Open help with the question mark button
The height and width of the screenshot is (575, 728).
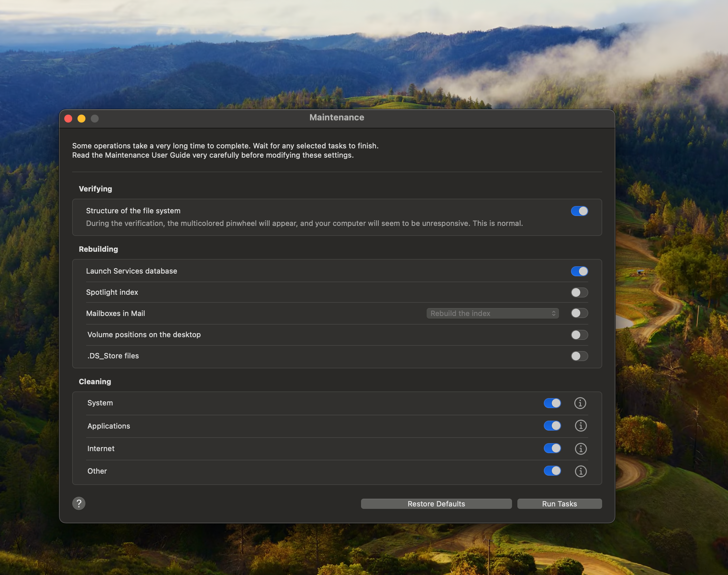click(79, 503)
